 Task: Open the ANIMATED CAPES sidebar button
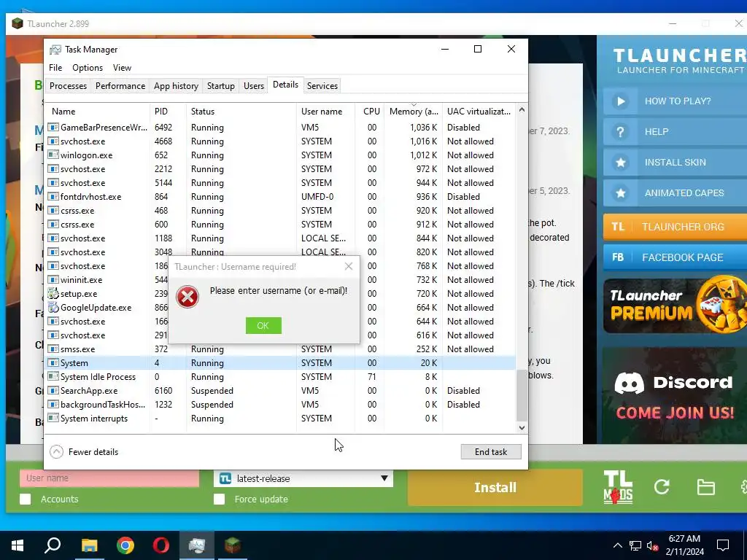pyautogui.click(x=675, y=192)
